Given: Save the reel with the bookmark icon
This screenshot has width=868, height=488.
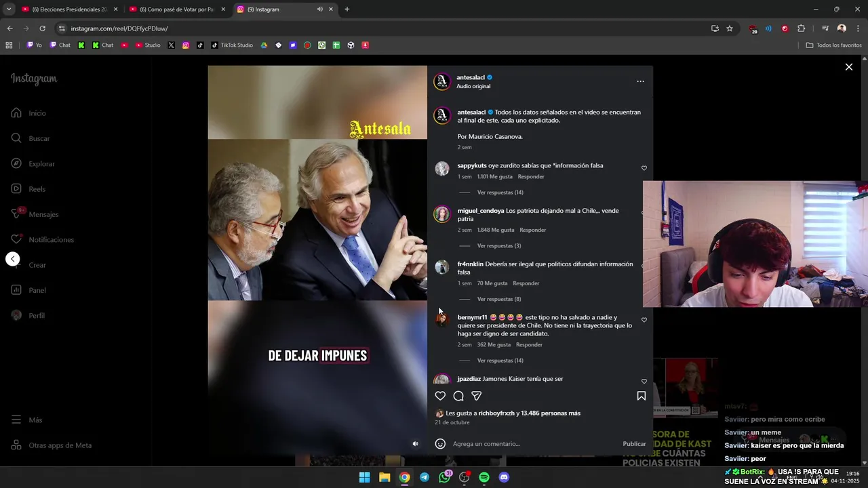Looking at the screenshot, I should [x=641, y=396].
